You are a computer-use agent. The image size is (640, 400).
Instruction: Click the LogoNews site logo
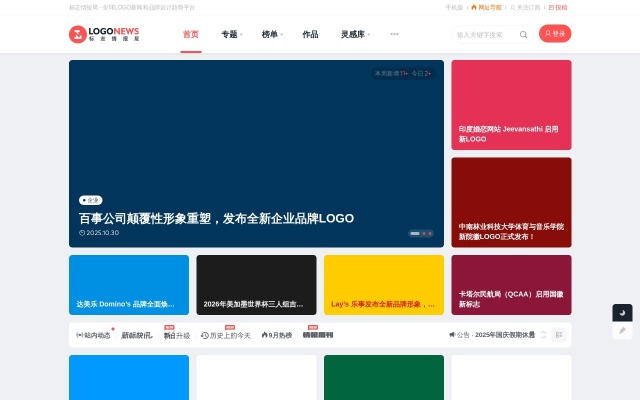pos(104,34)
